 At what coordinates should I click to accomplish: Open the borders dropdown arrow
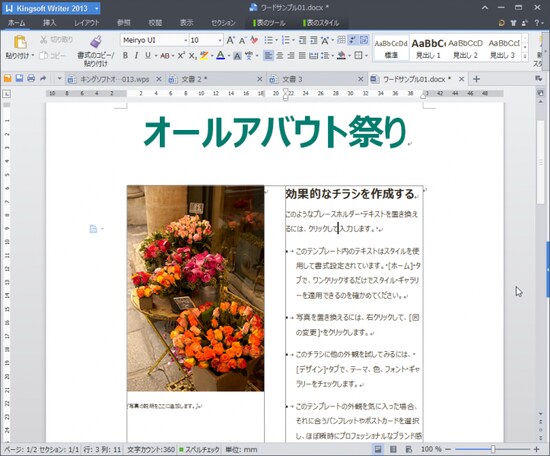[367, 55]
